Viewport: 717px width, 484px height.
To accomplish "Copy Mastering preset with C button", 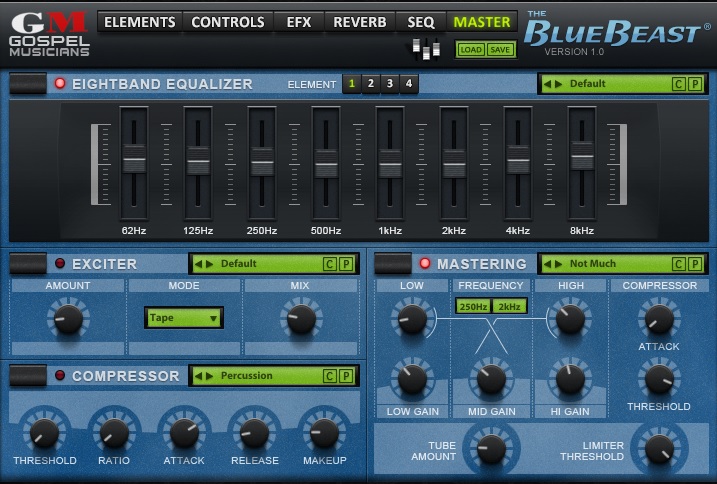I will [678, 264].
